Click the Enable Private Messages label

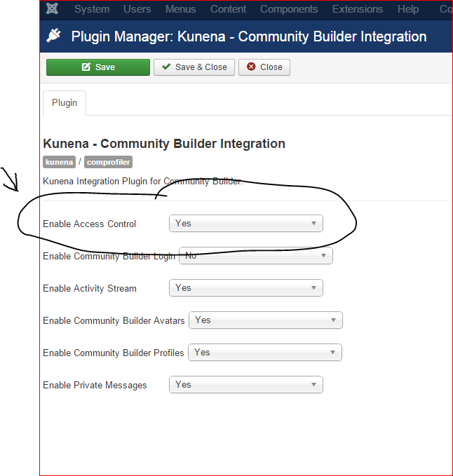click(95, 385)
